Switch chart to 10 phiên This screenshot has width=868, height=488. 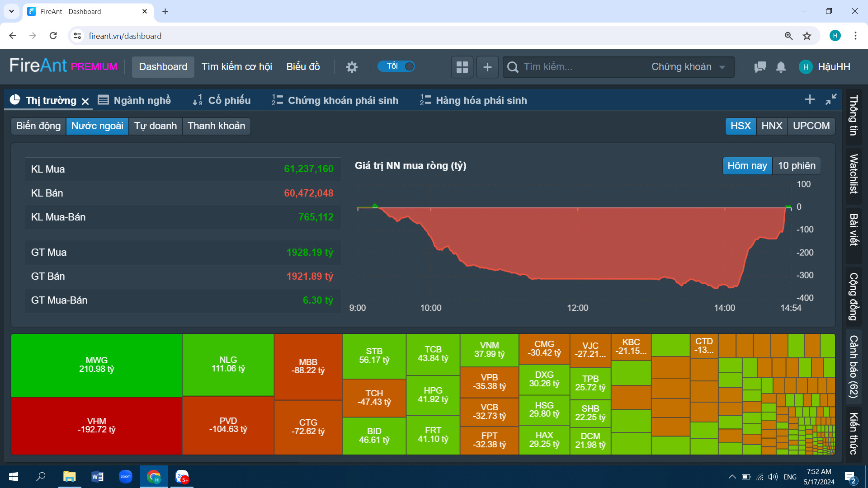pyautogui.click(x=797, y=166)
